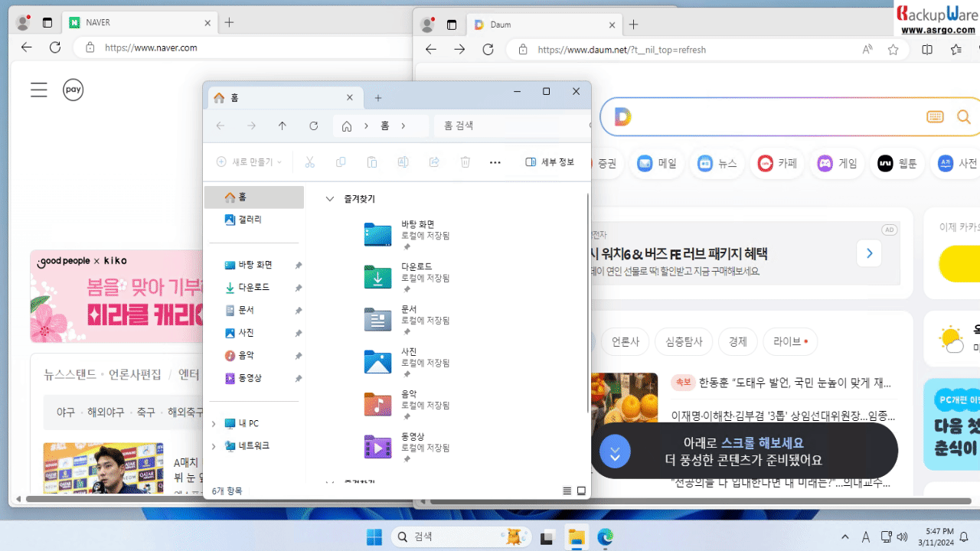
Task: Click the Copy icon in File Explorer toolbar
Action: (x=341, y=162)
